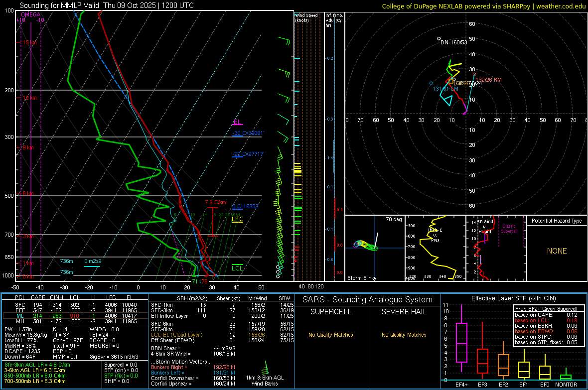Click the '9 km' height marker
Screen dimensions: 588x390
click(x=28, y=147)
